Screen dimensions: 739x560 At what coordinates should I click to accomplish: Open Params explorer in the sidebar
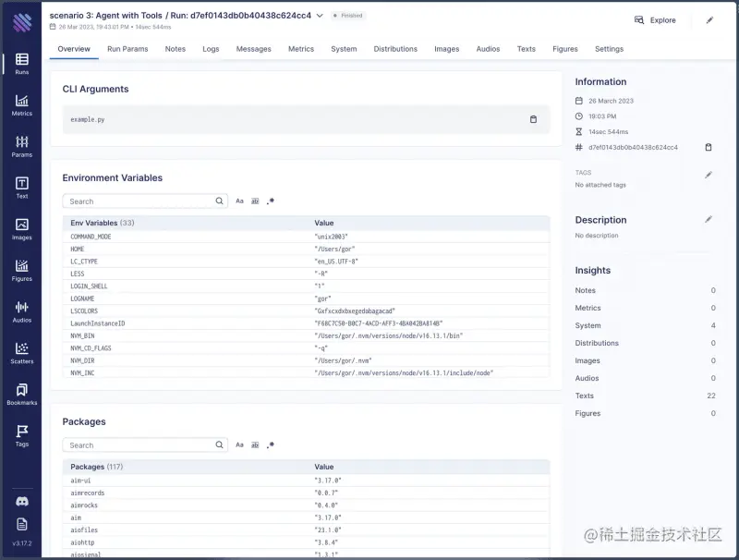pos(21,147)
